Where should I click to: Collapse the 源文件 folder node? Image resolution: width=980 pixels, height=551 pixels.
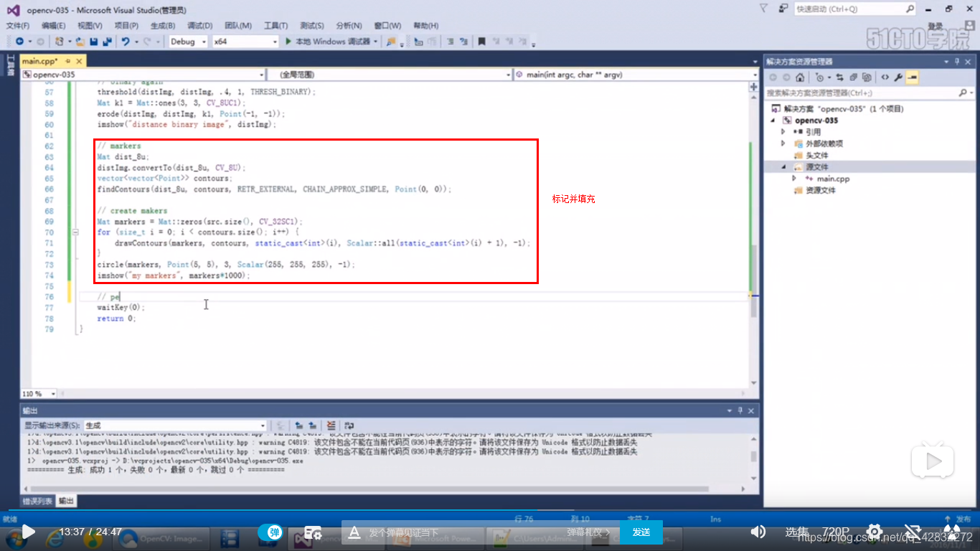783,166
